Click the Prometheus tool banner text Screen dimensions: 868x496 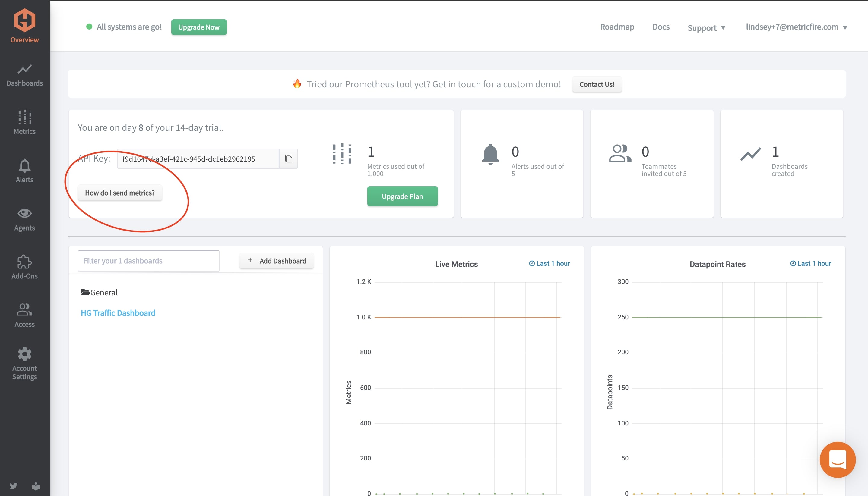tap(434, 84)
